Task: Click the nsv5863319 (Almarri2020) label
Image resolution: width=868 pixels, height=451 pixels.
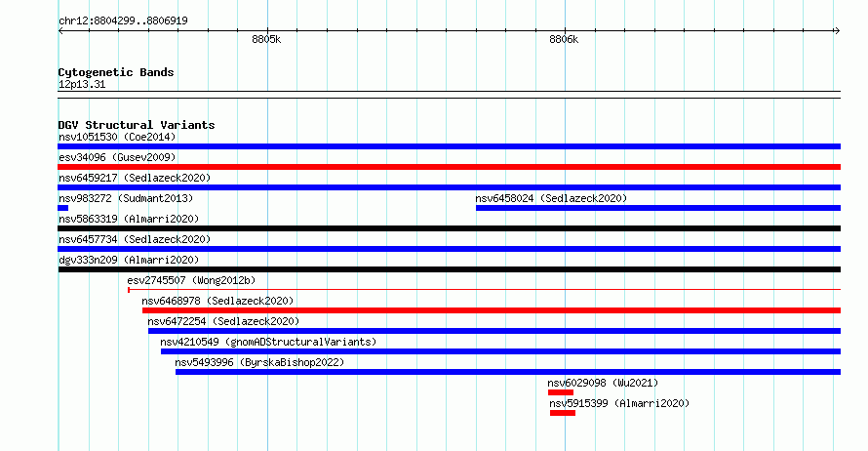Action: (x=129, y=219)
